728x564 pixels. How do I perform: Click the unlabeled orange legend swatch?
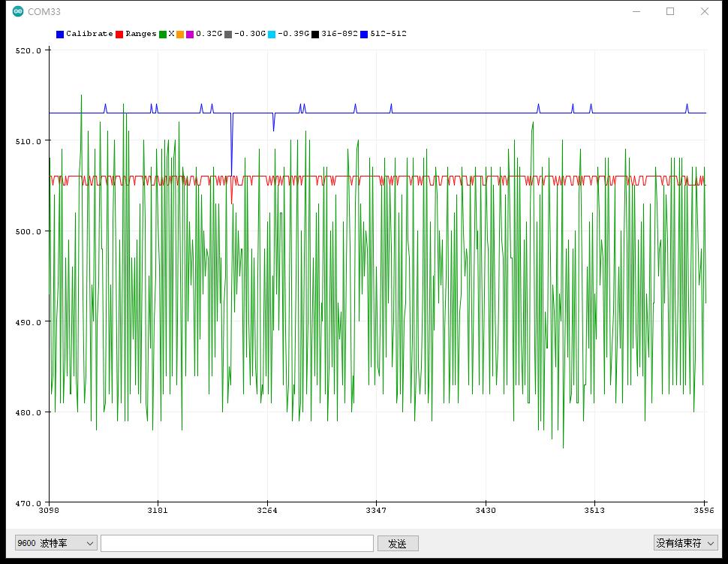point(180,35)
